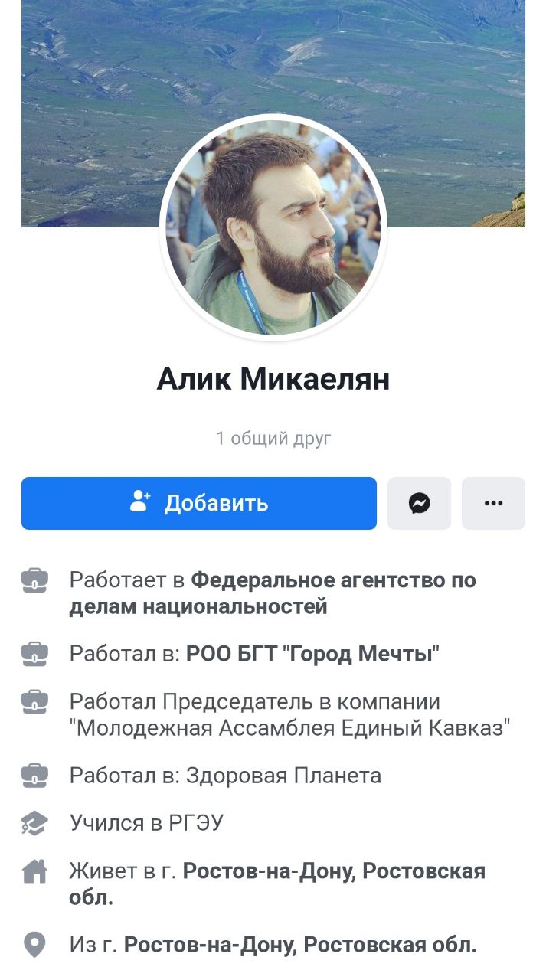View the round profile picture

pos(273,227)
